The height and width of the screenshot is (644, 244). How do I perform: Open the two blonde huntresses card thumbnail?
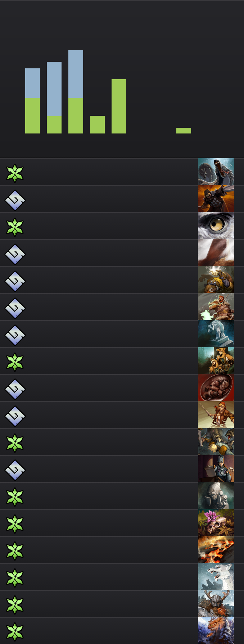coord(216,361)
